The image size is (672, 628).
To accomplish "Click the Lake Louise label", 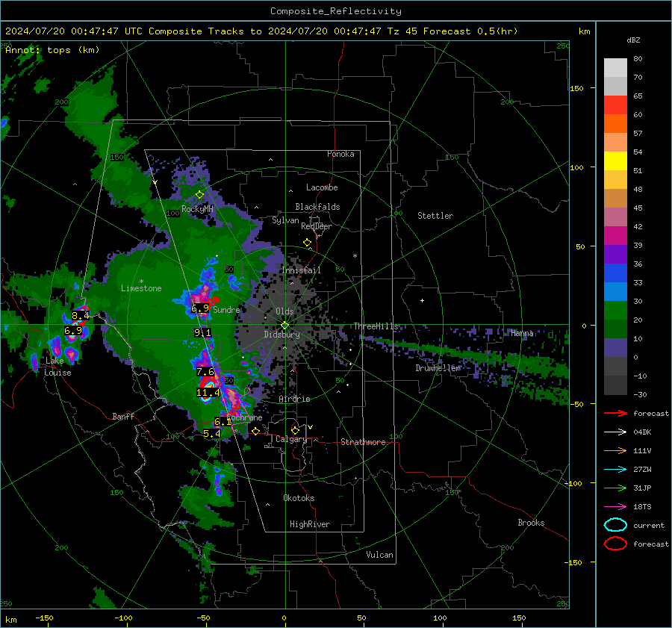I will click(57, 367).
